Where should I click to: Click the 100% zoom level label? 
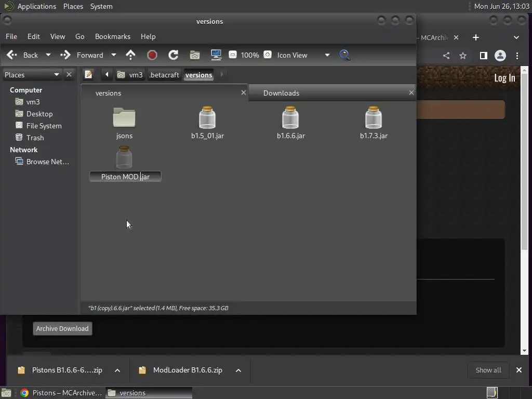click(x=250, y=55)
